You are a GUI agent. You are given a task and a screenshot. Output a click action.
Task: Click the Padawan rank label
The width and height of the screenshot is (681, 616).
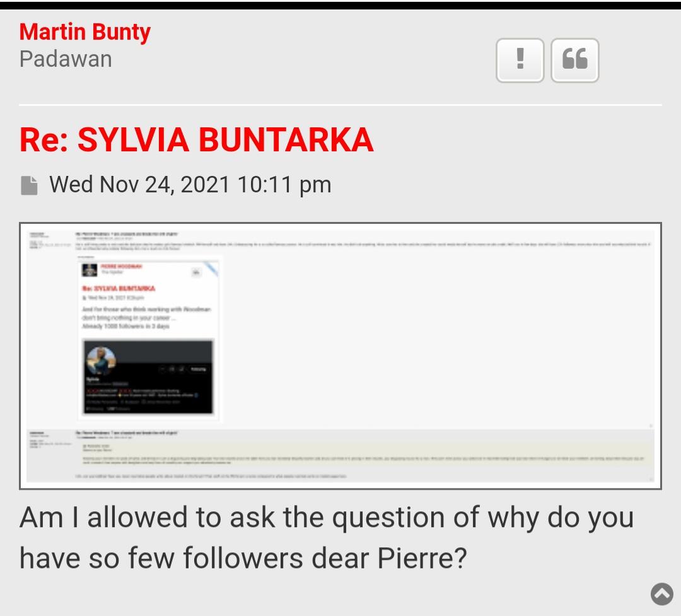(66, 59)
